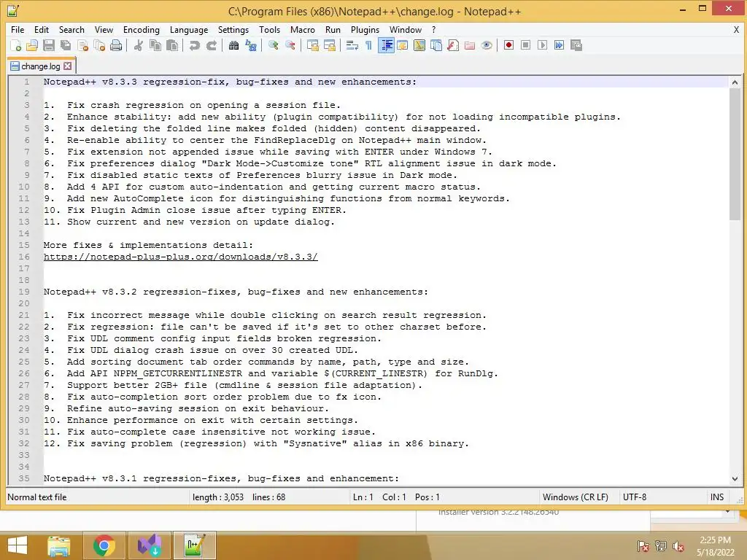Close current document via menu-bar X

tap(736, 29)
